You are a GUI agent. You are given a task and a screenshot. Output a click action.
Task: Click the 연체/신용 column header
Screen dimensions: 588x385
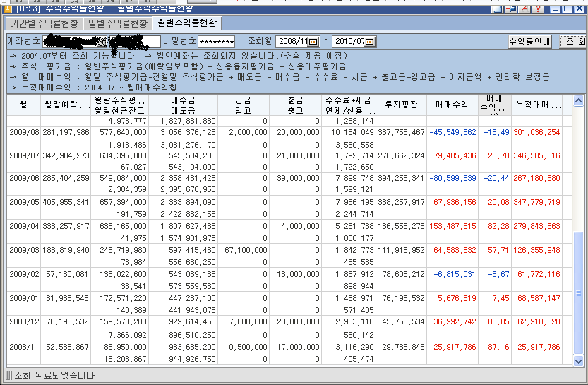pyautogui.click(x=349, y=110)
